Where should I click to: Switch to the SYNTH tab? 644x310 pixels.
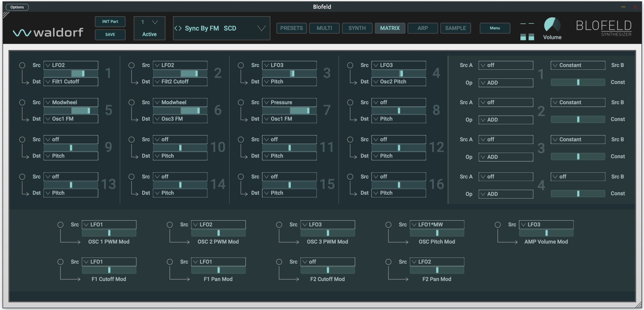(x=357, y=28)
